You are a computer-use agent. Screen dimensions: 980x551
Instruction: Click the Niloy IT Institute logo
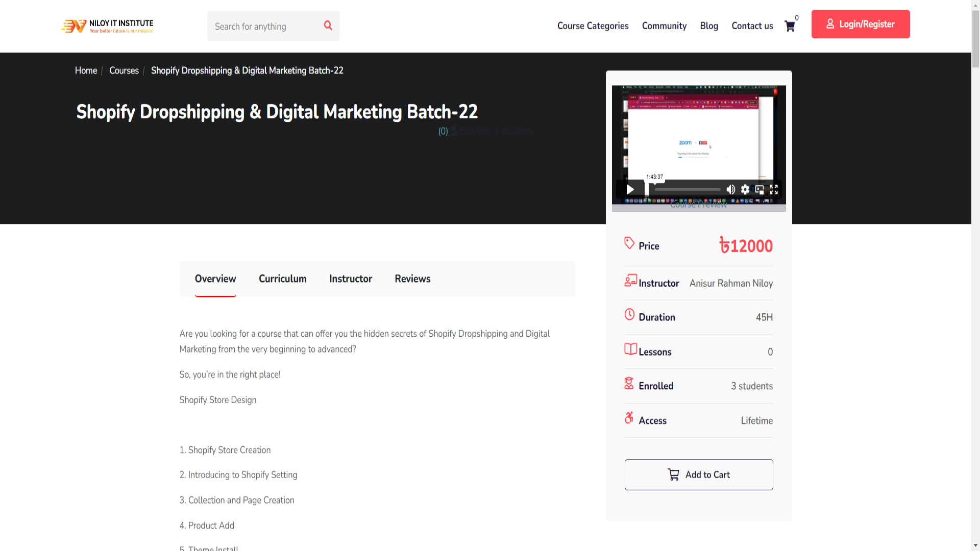point(107,26)
